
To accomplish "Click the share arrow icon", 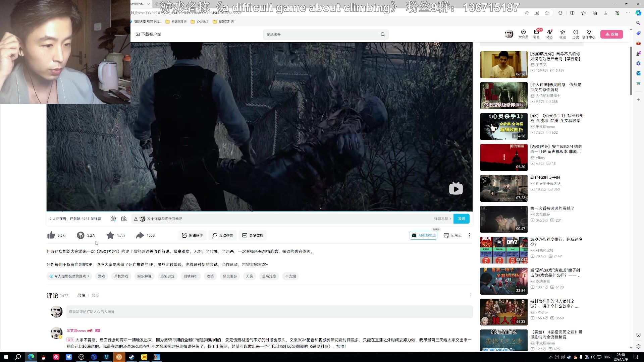I will point(140,235).
